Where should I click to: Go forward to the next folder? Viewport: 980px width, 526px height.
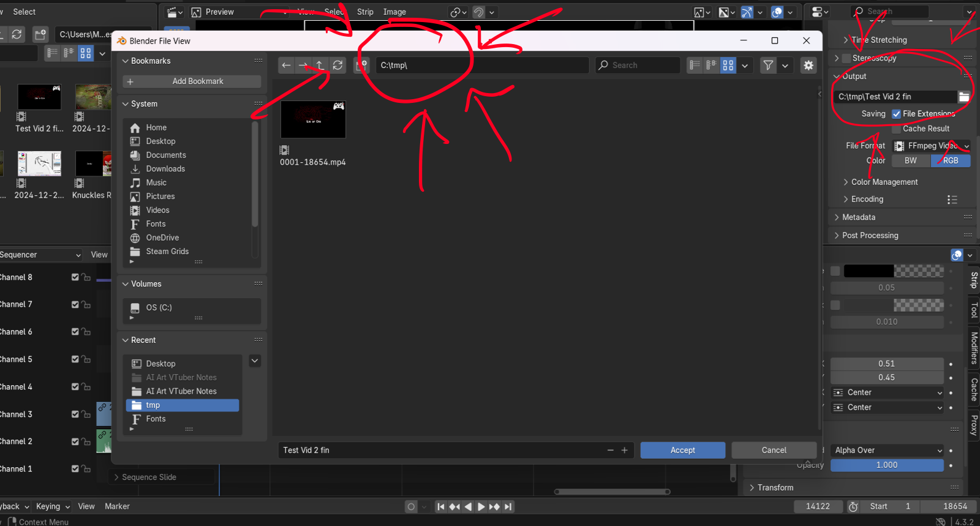[x=303, y=65]
